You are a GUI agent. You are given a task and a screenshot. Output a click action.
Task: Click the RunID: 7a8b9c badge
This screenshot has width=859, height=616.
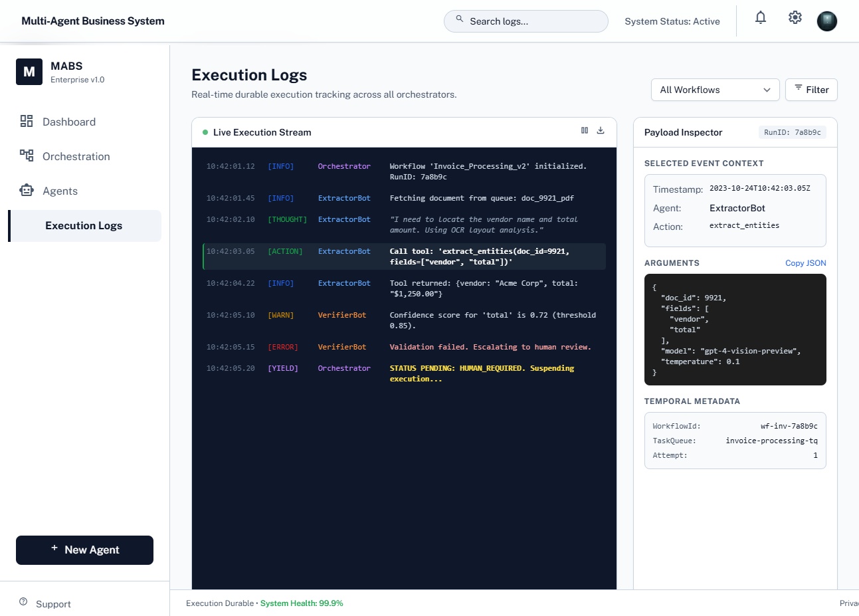(793, 132)
